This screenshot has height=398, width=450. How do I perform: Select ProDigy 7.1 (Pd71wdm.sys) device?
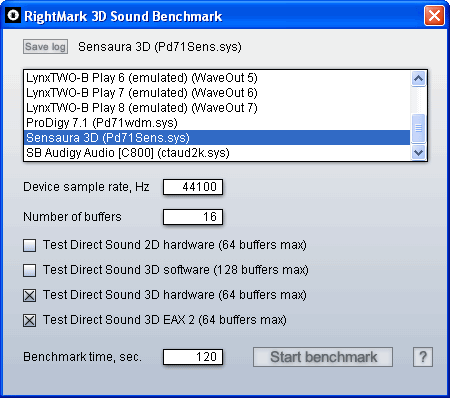[x=217, y=123]
